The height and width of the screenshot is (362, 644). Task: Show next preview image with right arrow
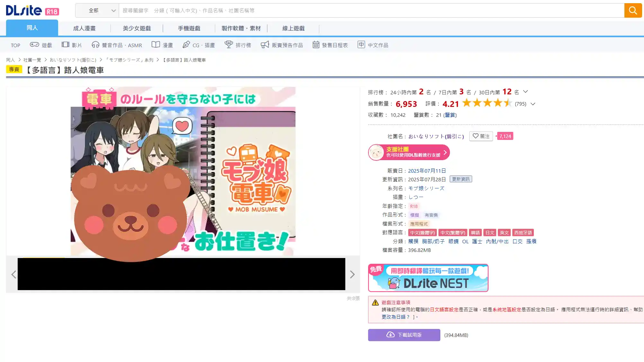352,274
